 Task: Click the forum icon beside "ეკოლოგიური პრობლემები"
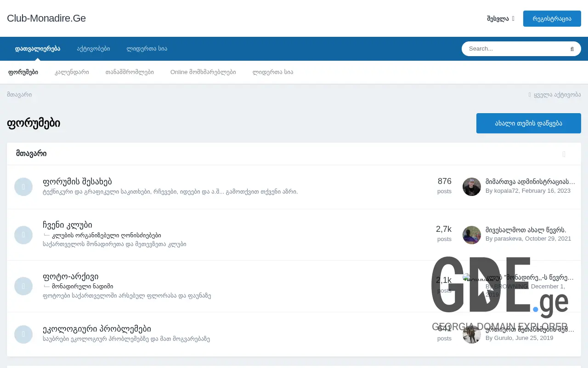click(x=23, y=334)
